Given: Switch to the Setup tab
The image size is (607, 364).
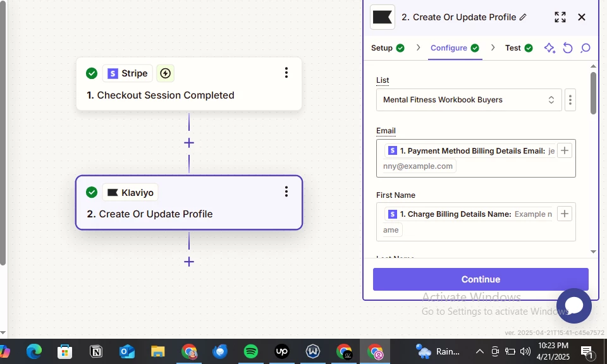Looking at the screenshot, I should pos(388,48).
